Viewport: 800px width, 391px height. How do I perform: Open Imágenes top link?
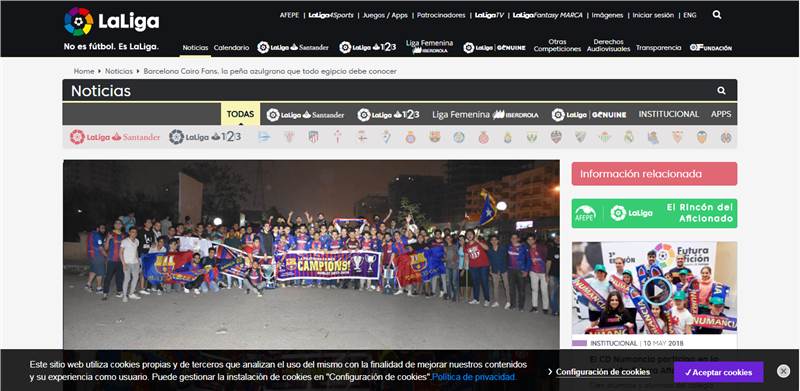click(x=608, y=15)
